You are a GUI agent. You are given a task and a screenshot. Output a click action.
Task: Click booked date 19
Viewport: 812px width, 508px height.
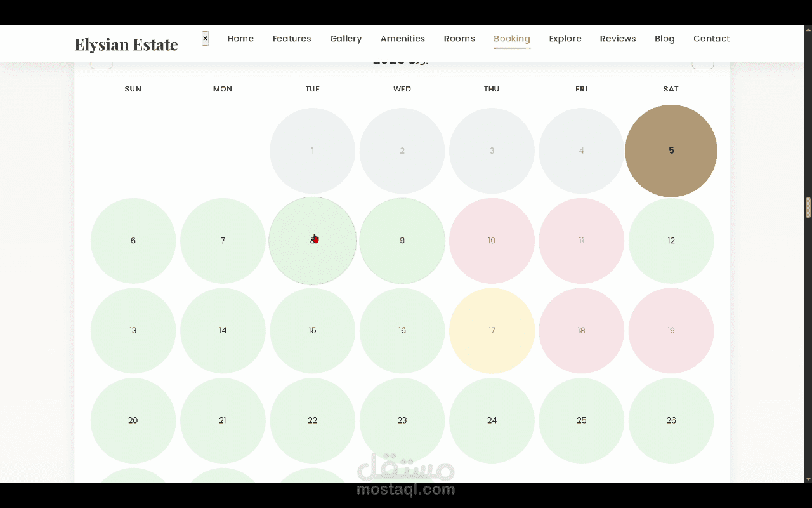coord(671,330)
